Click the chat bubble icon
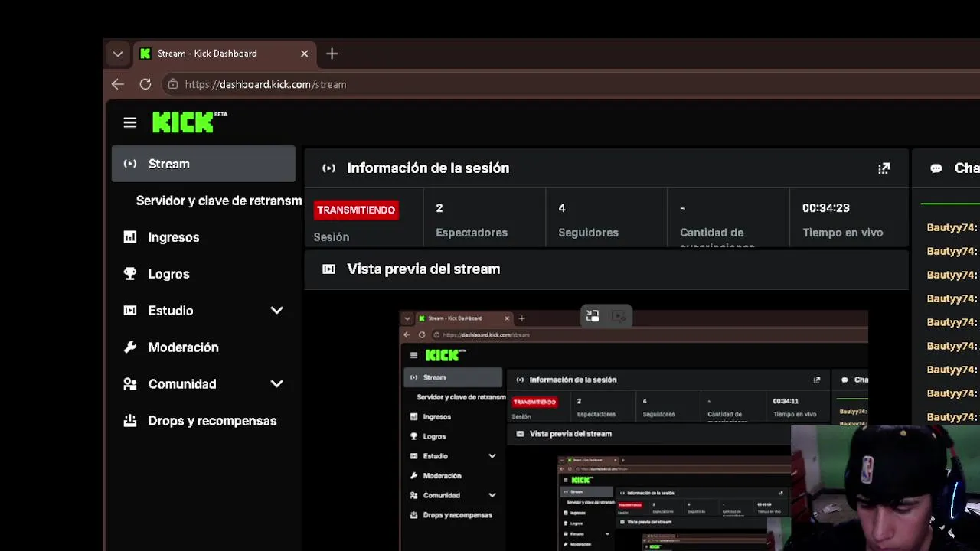980x551 pixels. tap(936, 168)
